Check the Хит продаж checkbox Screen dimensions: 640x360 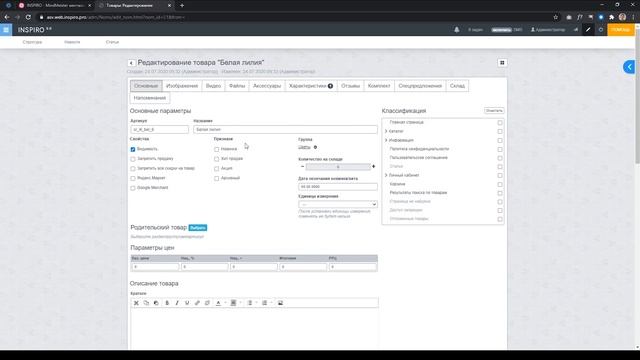pos(216,159)
